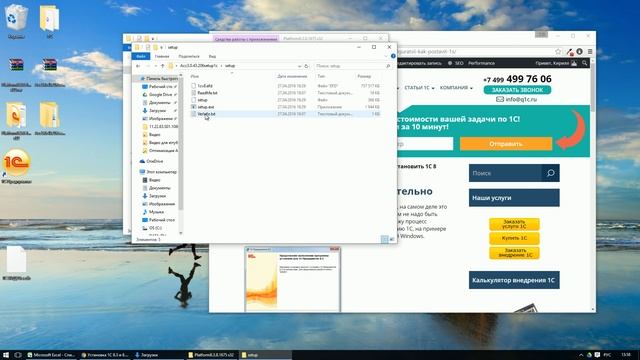Open the Поделиться ribbon tab
This screenshot has width=640, height=360.
pos(189,56)
